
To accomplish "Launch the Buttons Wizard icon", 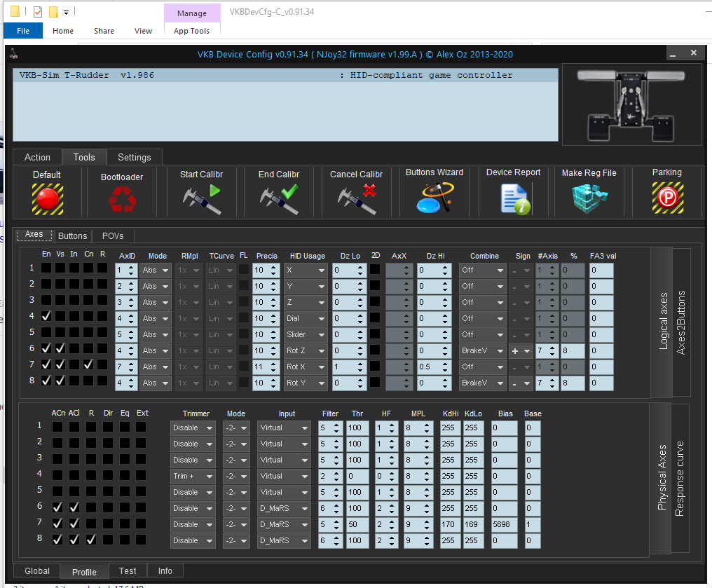I will (435, 198).
